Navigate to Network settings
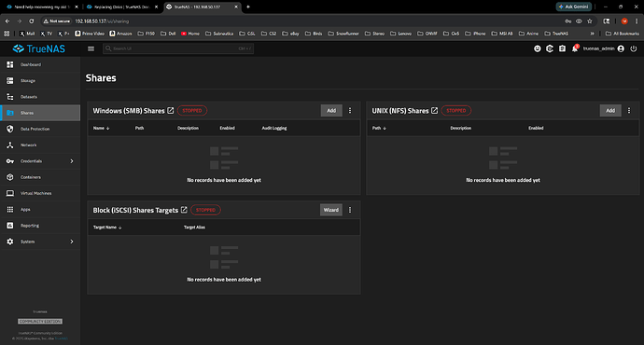The height and width of the screenshot is (345, 644). pyautogui.click(x=40, y=145)
